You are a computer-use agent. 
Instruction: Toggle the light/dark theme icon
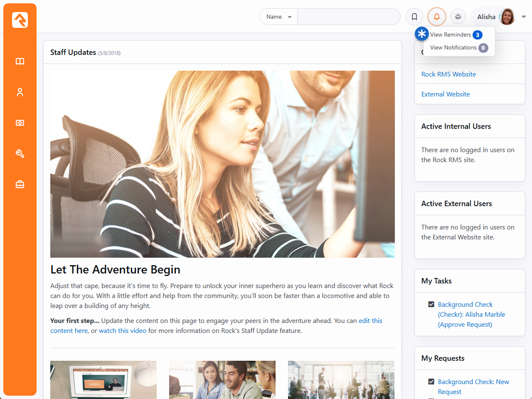pyautogui.click(x=458, y=17)
